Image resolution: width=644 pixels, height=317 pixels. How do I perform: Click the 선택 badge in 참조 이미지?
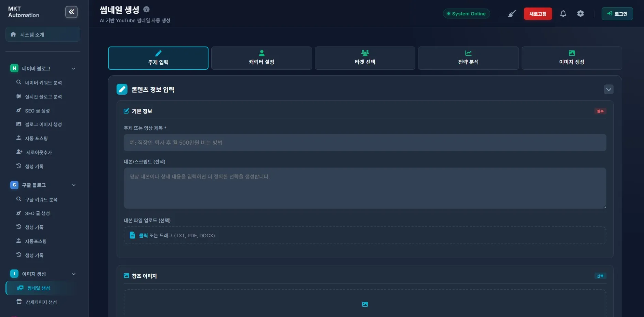(x=600, y=276)
